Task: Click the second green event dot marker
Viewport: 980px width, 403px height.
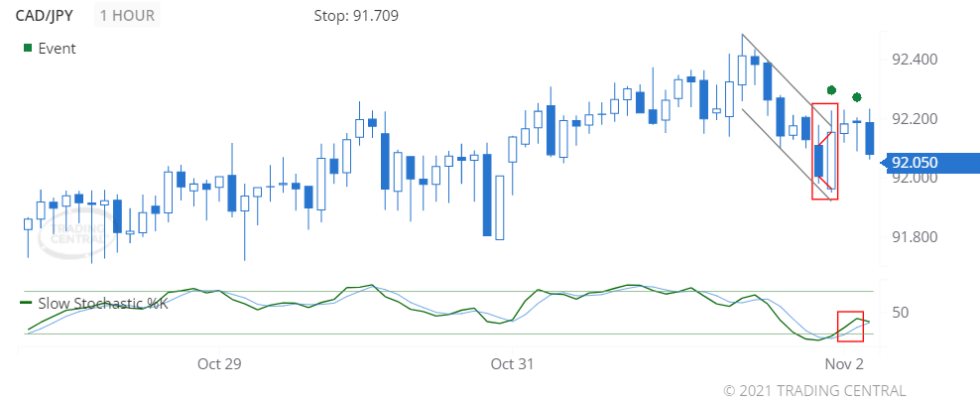Action: pyautogui.click(x=857, y=97)
